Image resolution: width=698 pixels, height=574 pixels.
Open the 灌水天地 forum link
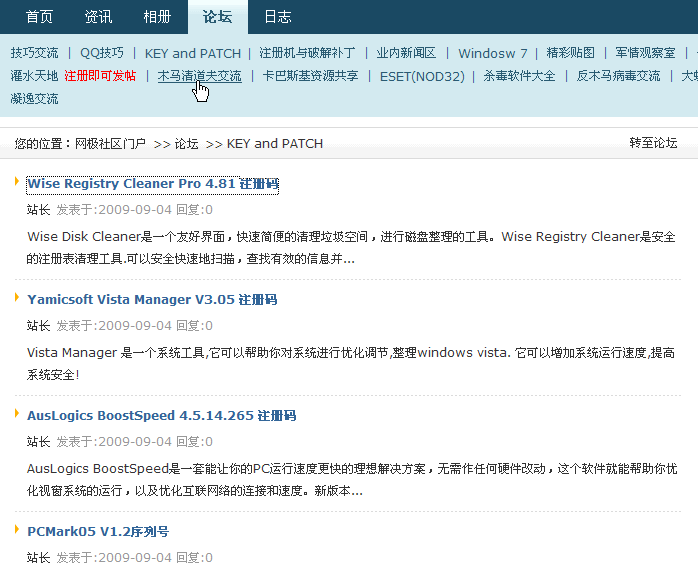click(34, 76)
